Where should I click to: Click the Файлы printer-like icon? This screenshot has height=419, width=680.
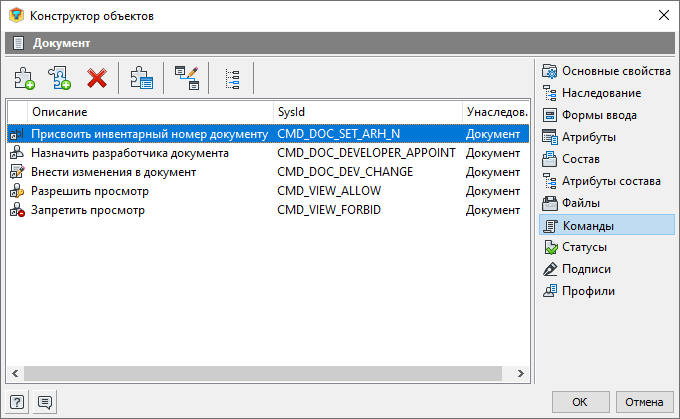tap(550, 203)
